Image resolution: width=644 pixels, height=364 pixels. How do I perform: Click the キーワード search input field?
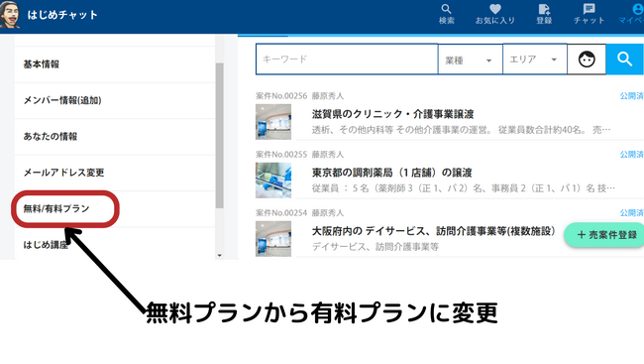pyautogui.click(x=347, y=60)
